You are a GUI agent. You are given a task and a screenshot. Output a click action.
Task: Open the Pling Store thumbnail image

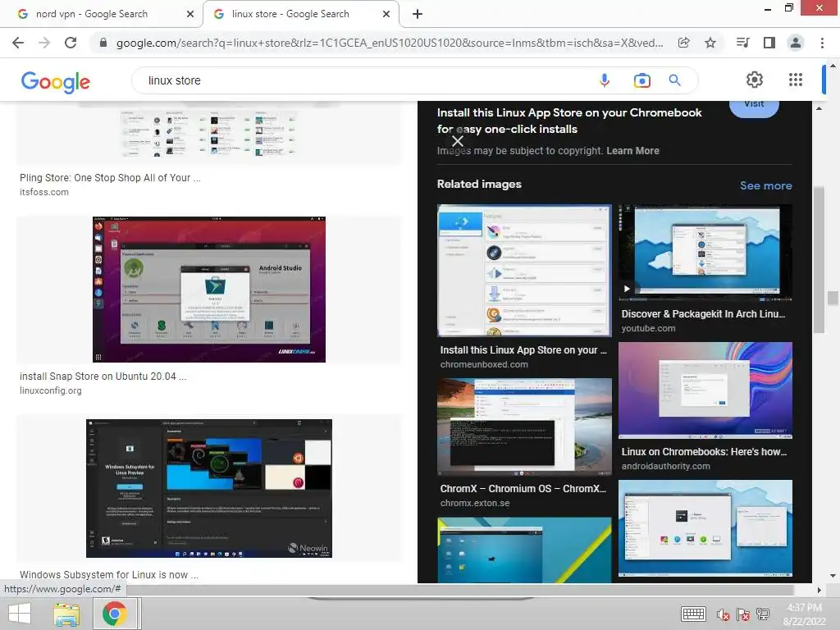[x=209, y=132]
